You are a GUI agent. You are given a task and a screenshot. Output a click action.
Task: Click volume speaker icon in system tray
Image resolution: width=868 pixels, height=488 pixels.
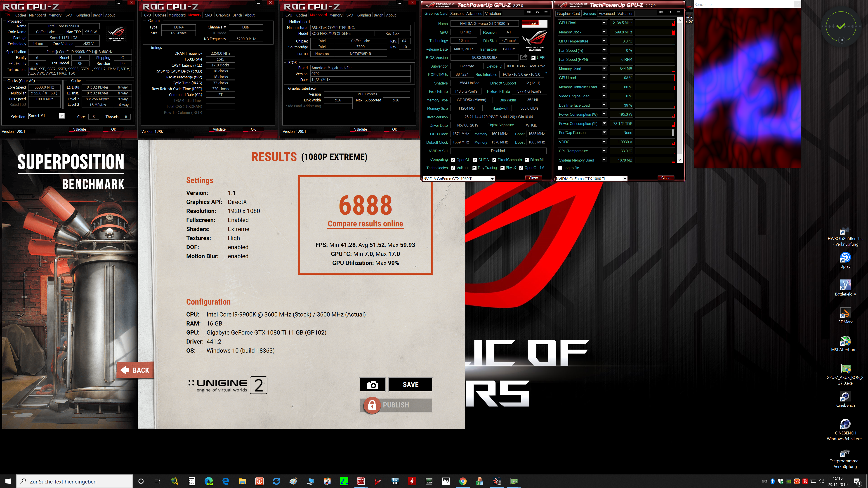(821, 481)
